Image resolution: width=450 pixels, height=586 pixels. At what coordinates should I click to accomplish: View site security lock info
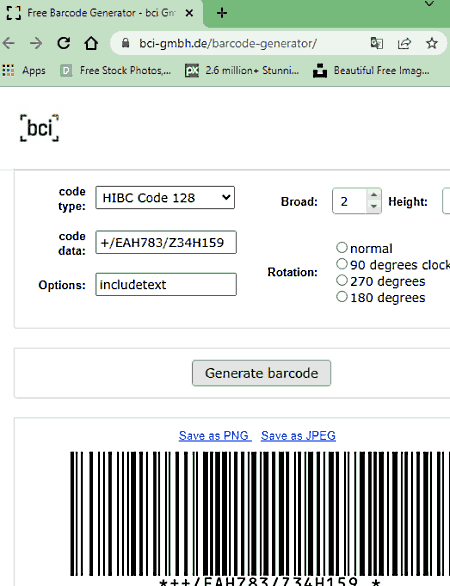[x=126, y=43]
